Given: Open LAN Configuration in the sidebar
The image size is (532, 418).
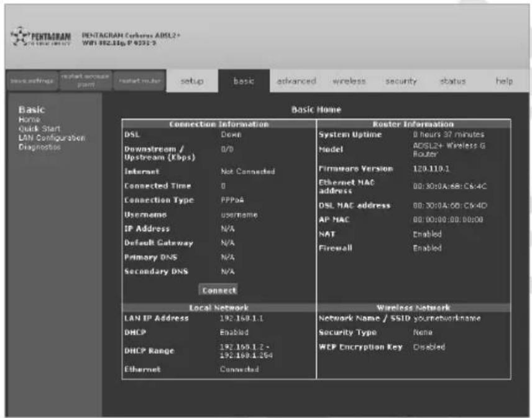Looking at the screenshot, I should pyautogui.click(x=52, y=138).
